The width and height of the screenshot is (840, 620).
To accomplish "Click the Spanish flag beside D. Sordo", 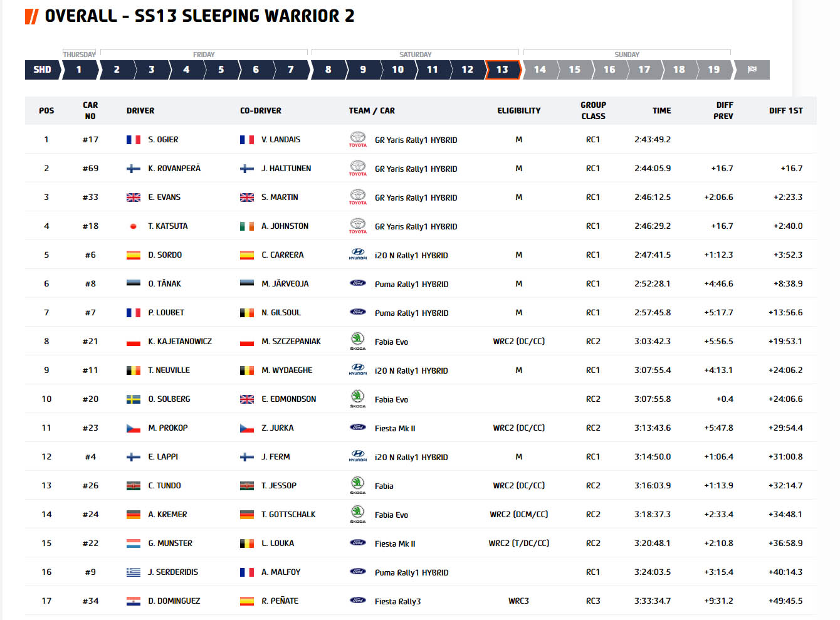I will pyautogui.click(x=134, y=255).
